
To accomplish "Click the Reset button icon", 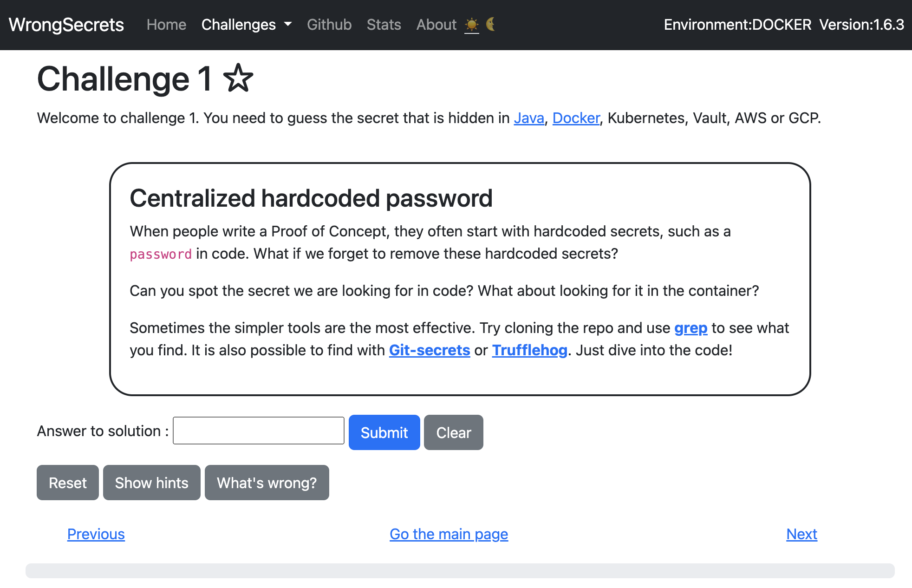I will click(x=67, y=483).
